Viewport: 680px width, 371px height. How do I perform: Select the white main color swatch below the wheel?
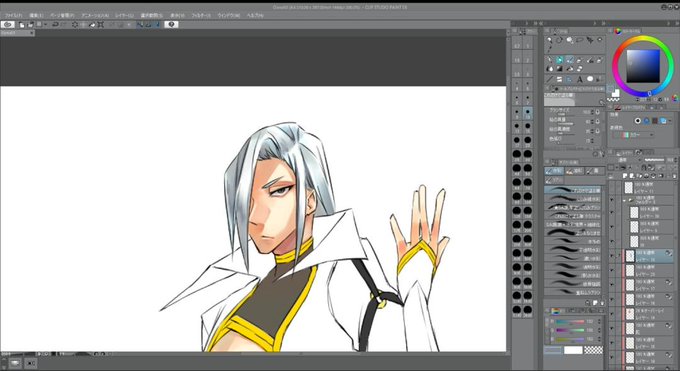(615, 93)
